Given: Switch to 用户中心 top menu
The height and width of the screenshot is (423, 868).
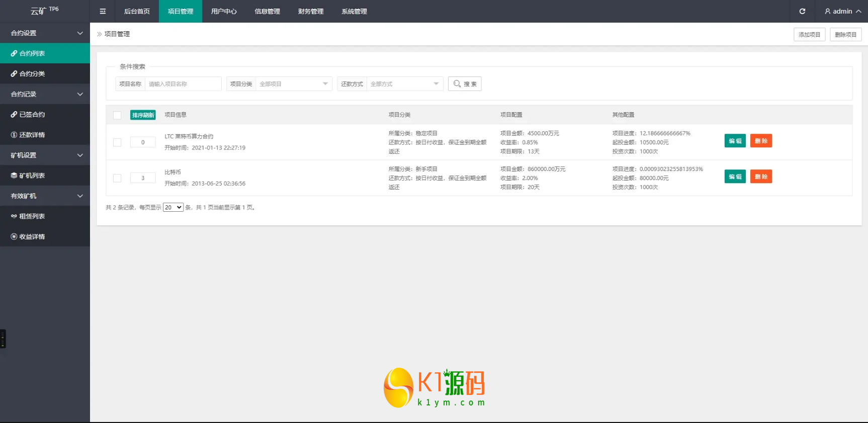Looking at the screenshot, I should click(224, 11).
